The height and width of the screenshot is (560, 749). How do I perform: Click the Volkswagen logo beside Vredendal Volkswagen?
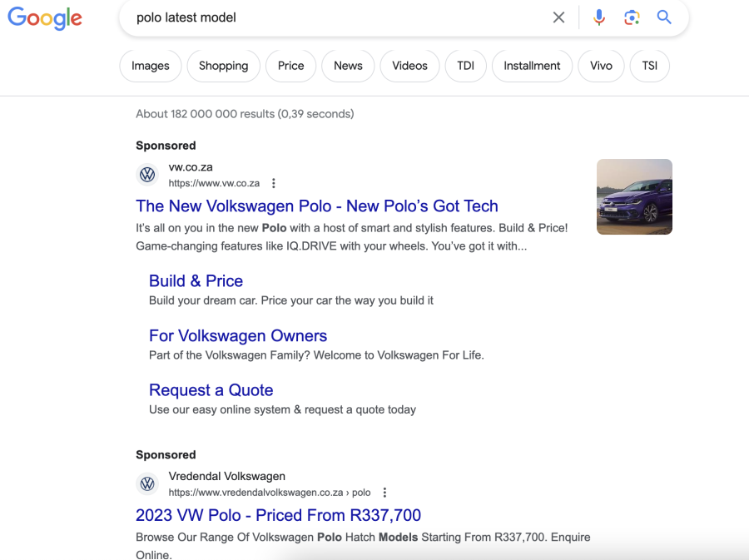(x=147, y=483)
